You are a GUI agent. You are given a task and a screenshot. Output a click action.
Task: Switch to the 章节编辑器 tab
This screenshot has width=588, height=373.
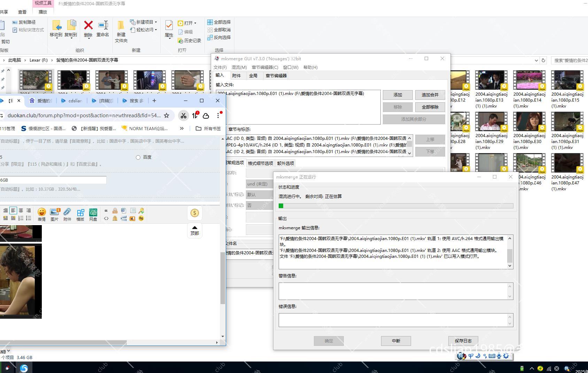[x=276, y=76]
